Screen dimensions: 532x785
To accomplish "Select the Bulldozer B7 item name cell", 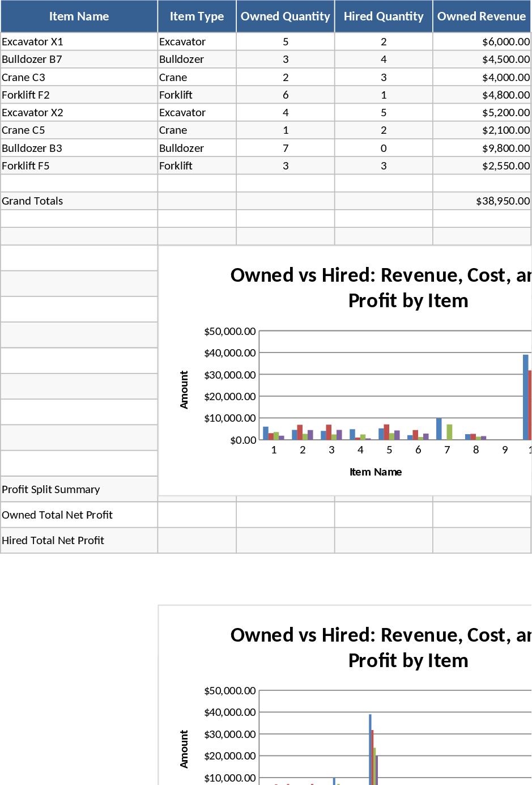I will point(79,60).
